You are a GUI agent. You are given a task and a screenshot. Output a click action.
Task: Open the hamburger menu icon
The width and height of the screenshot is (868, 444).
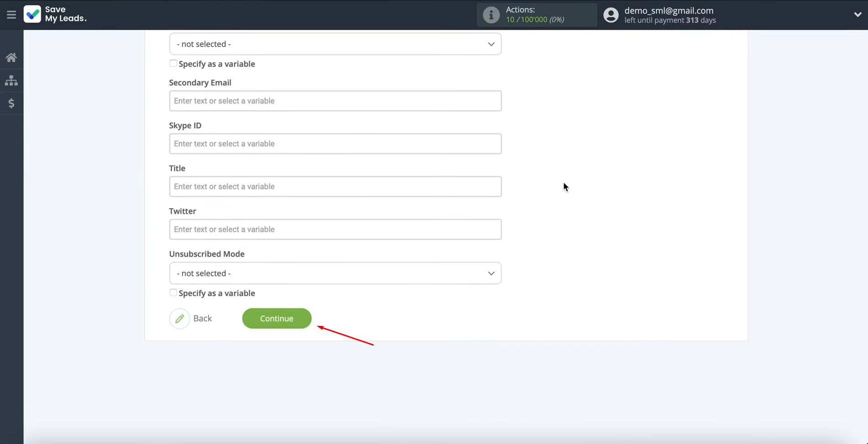11,15
